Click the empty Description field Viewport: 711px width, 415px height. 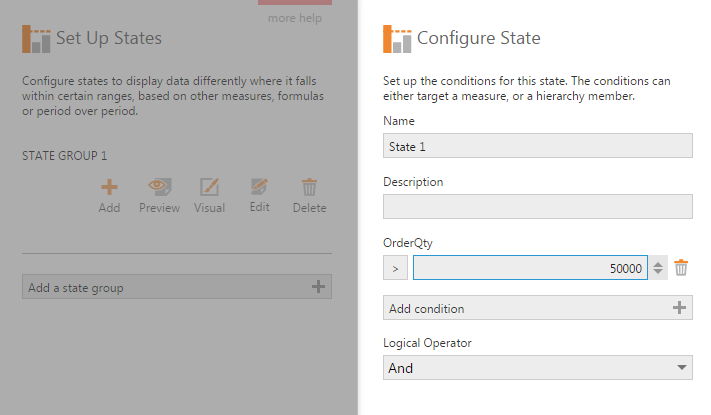537,207
